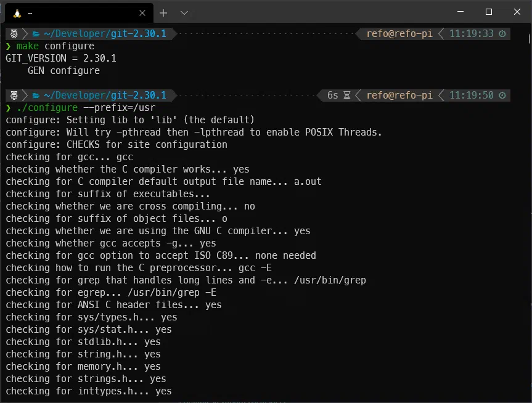The height and width of the screenshot is (403, 532).
Task: Maximize the terminal window
Action: point(489,12)
